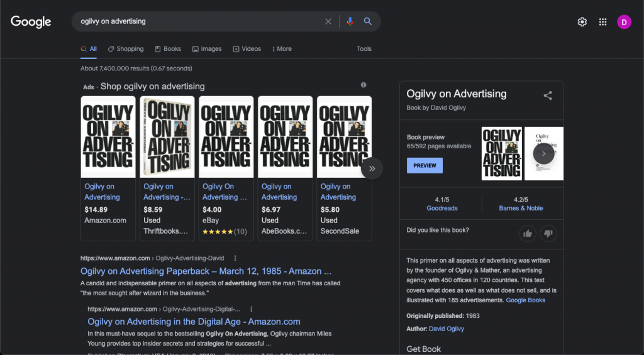The height and width of the screenshot is (355, 644).
Task: Open the David Ogilvy author link
Action: click(447, 329)
